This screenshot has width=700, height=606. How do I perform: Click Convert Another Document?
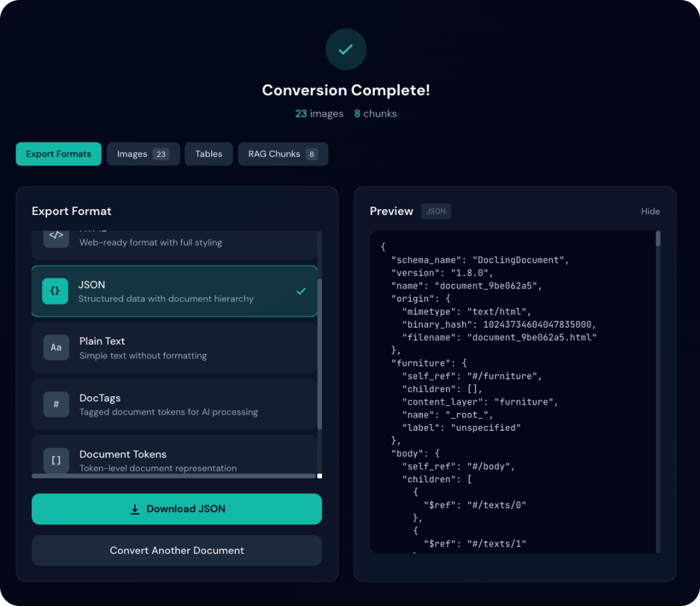[177, 550]
